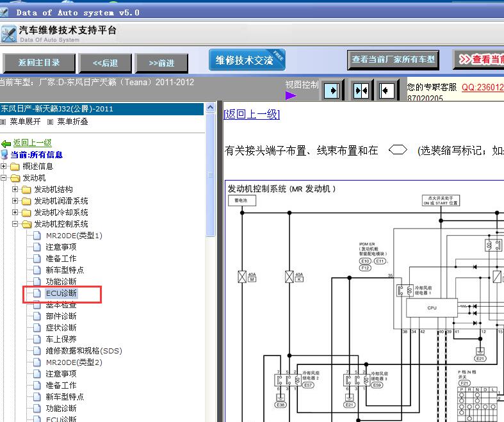
Task: Select 菜单折叠 to collapse the menu
Action: (x=72, y=122)
